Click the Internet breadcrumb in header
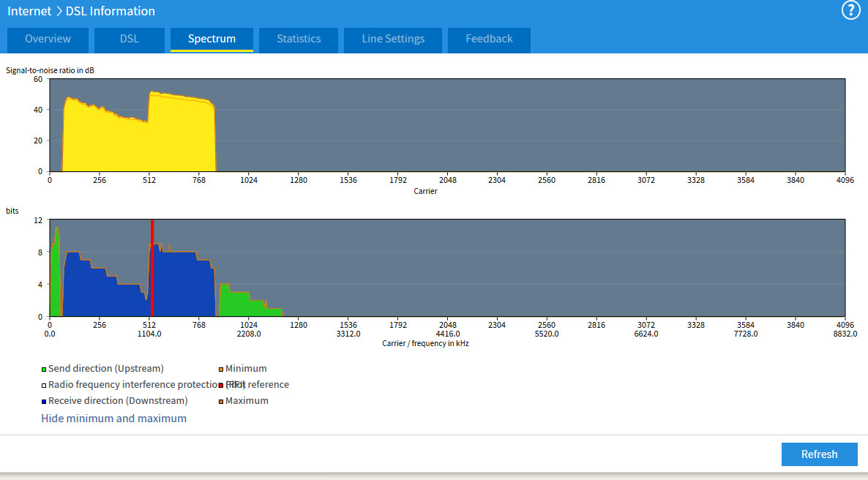Viewport: 868px width, 480px height. (29, 11)
